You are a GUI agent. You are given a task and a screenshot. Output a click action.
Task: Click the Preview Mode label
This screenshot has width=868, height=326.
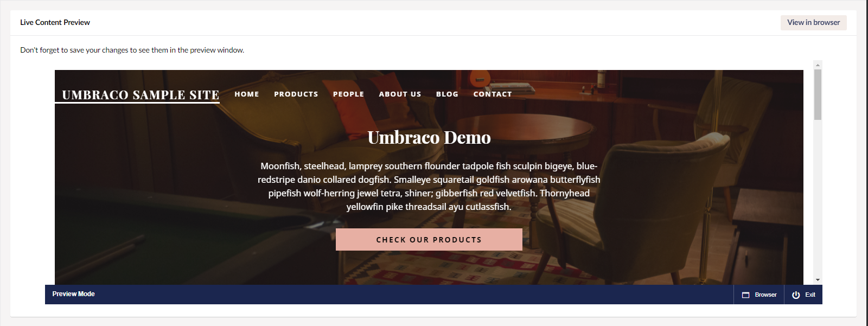[73, 294]
